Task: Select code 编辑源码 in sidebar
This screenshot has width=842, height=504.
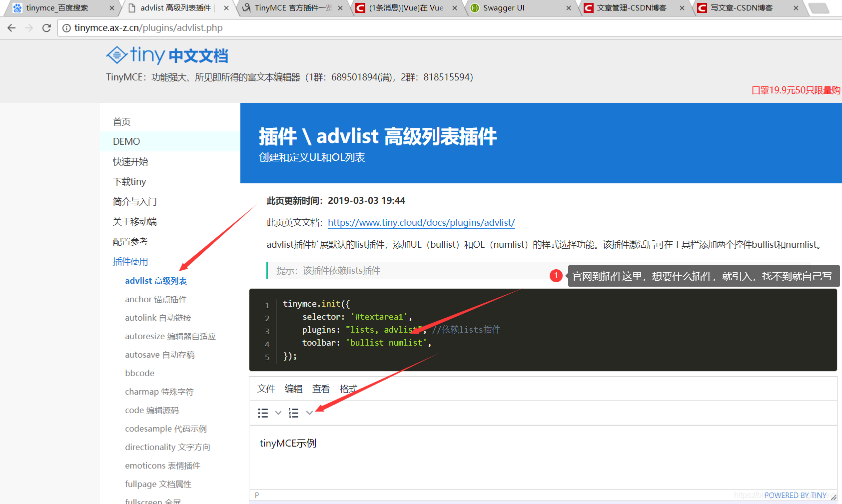Action: tap(152, 411)
